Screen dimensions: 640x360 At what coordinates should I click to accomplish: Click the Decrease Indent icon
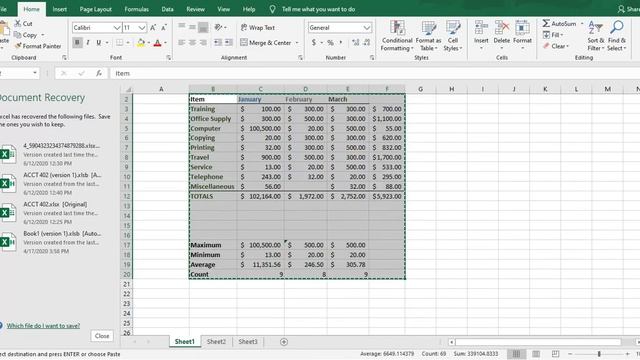tap(218, 42)
